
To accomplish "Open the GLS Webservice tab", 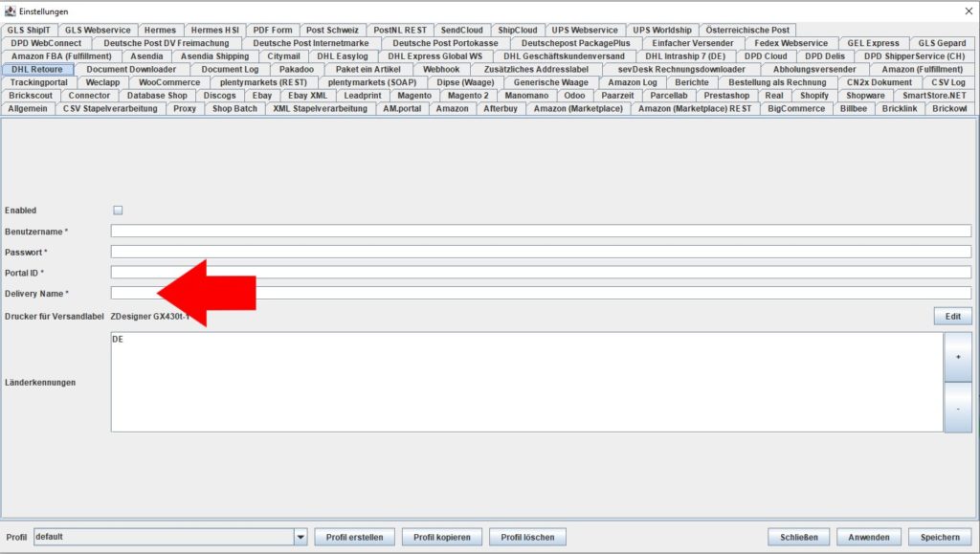I will [x=98, y=30].
